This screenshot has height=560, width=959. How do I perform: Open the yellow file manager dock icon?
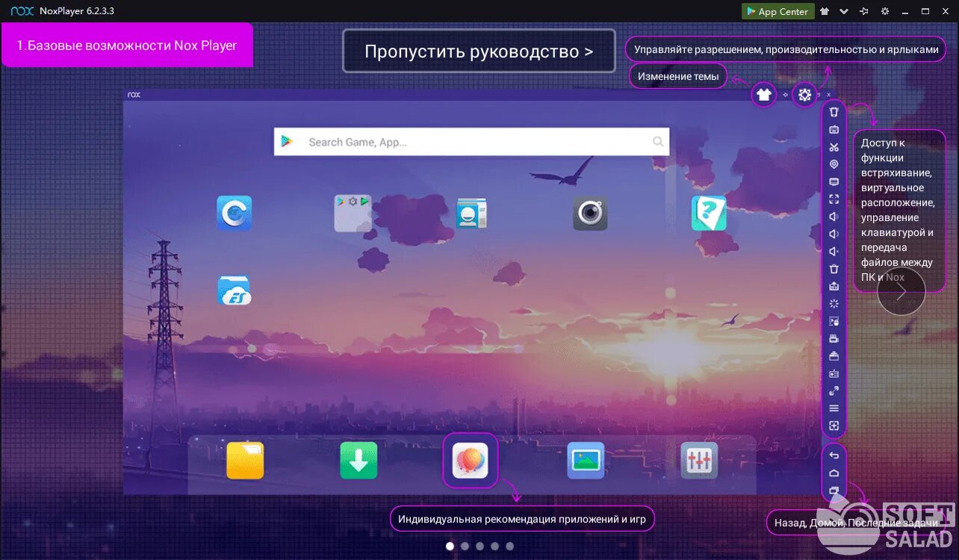click(245, 460)
